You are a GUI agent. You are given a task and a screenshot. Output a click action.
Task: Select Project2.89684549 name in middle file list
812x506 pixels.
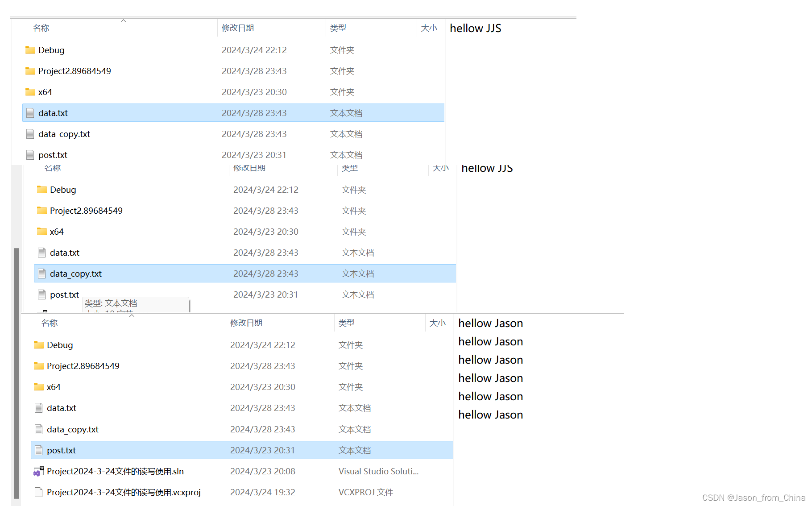86,211
